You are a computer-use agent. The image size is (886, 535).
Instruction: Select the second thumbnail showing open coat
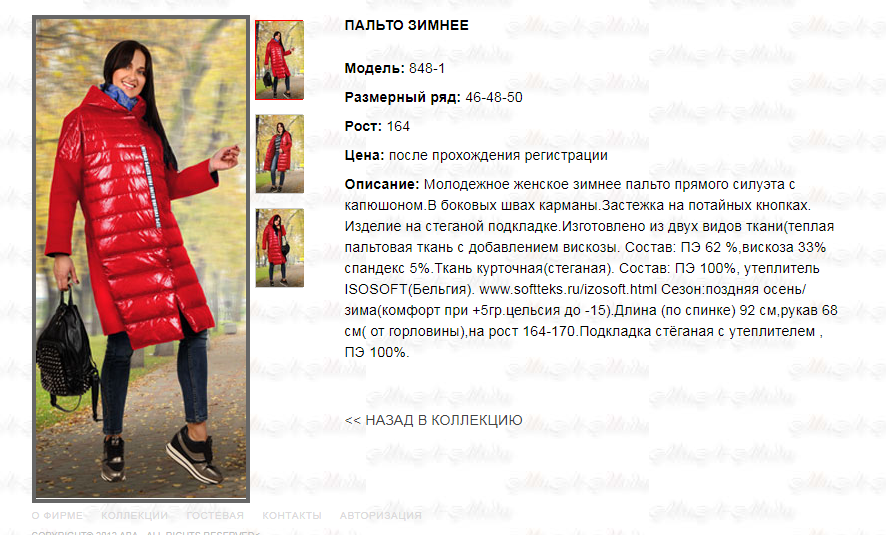(279, 154)
